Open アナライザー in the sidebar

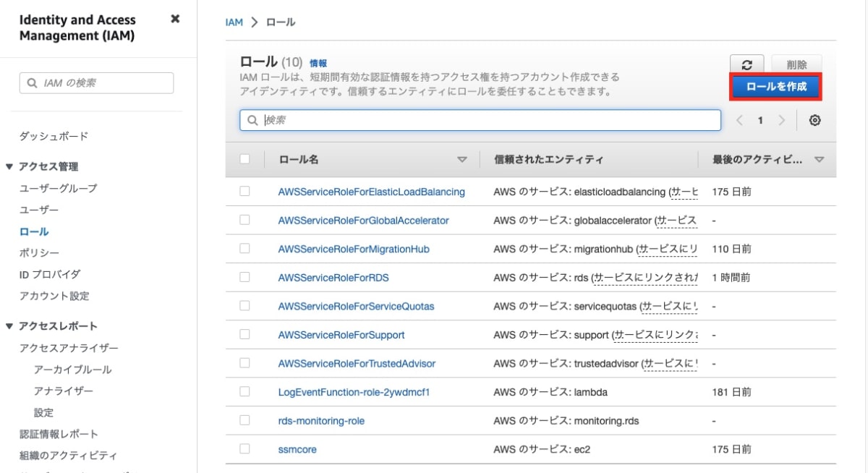(x=64, y=391)
